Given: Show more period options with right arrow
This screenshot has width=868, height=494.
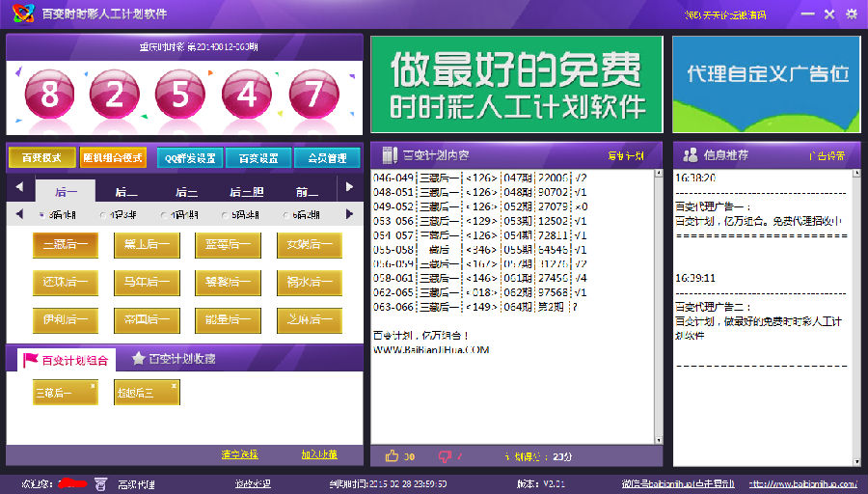Looking at the screenshot, I should point(349,214).
